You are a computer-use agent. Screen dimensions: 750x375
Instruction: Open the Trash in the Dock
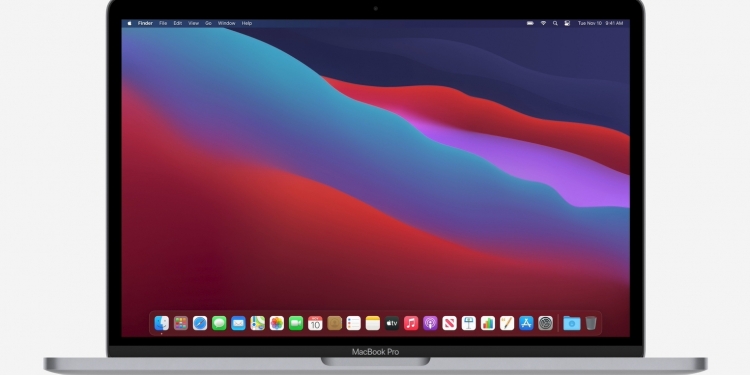pos(591,323)
